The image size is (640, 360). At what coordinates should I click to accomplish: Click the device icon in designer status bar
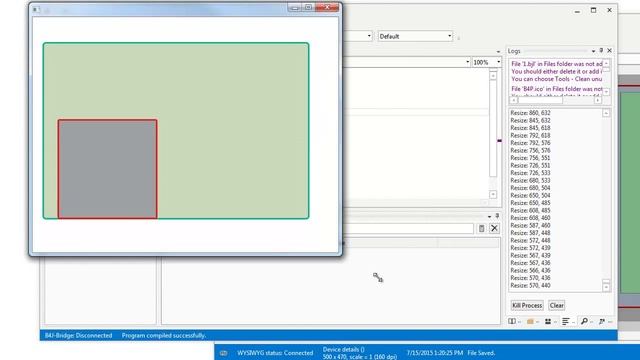pyautogui.click(x=223, y=353)
